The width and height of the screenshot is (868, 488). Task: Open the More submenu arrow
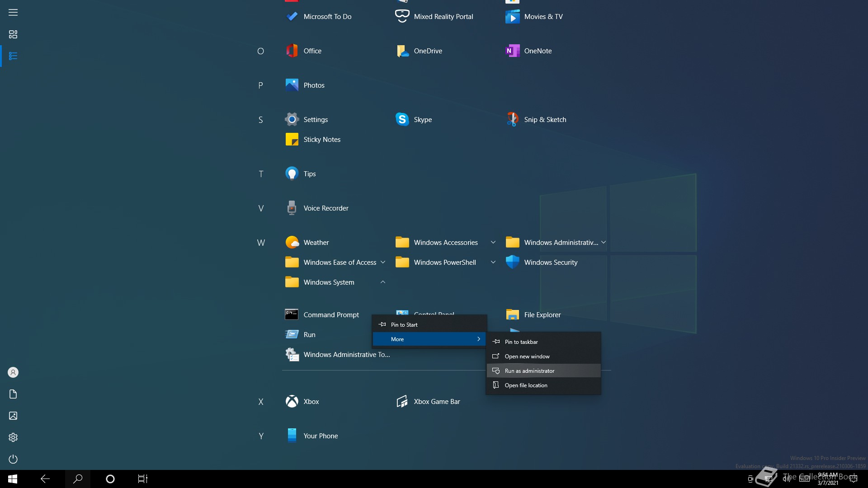(x=479, y=339)
